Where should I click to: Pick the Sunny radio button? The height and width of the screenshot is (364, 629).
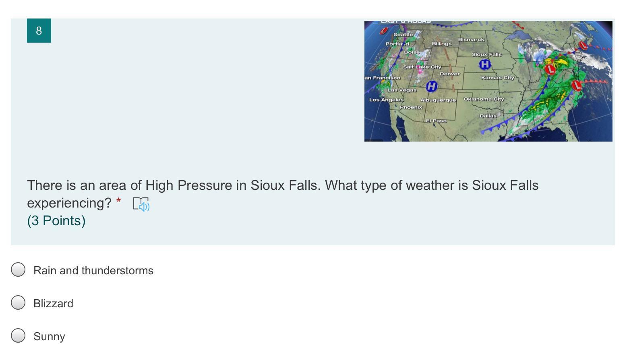click(18, 336)
